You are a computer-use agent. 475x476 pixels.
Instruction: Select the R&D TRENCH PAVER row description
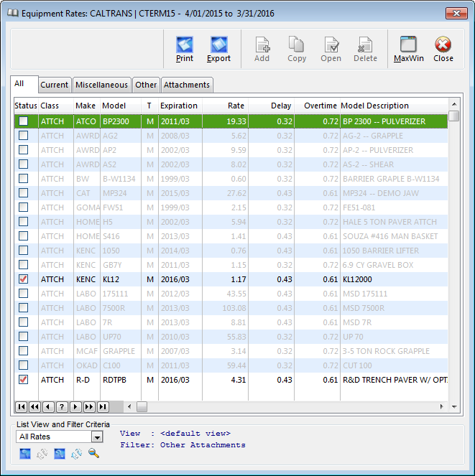(x=395, y=380)
